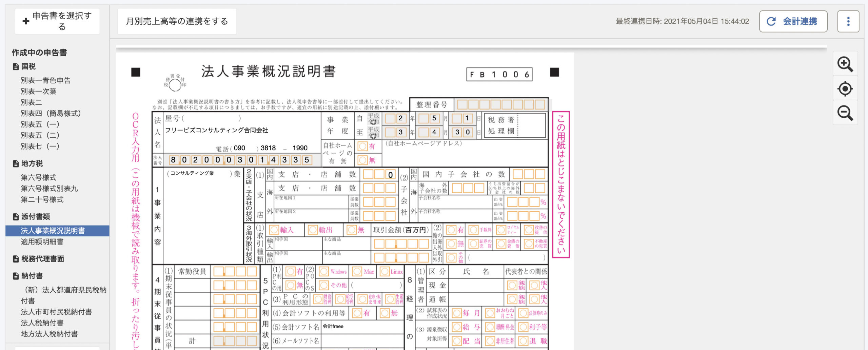Viewport: 868px width, 350px height.
Task: Check 退職 under 源泉徴収対象所得
Action: click(x=523, y=341)
